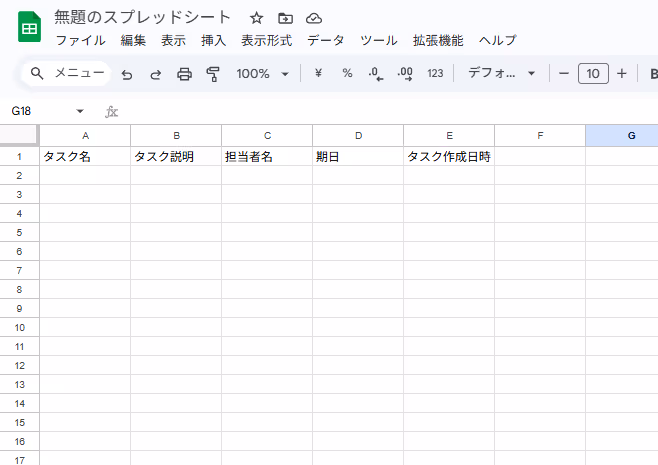Screen dimensions: 658x465
Task: Open the 123 number formats menu
Action: (435, 73)
